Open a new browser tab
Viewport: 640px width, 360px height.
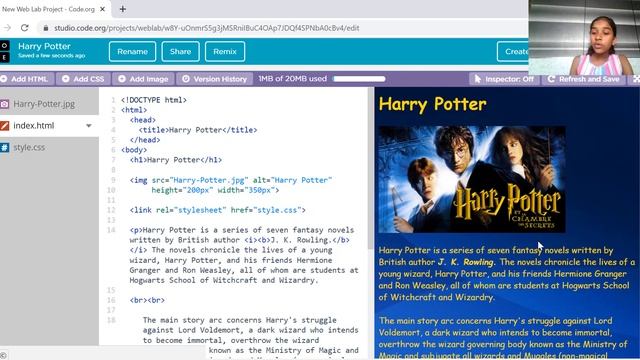[122, 9]
